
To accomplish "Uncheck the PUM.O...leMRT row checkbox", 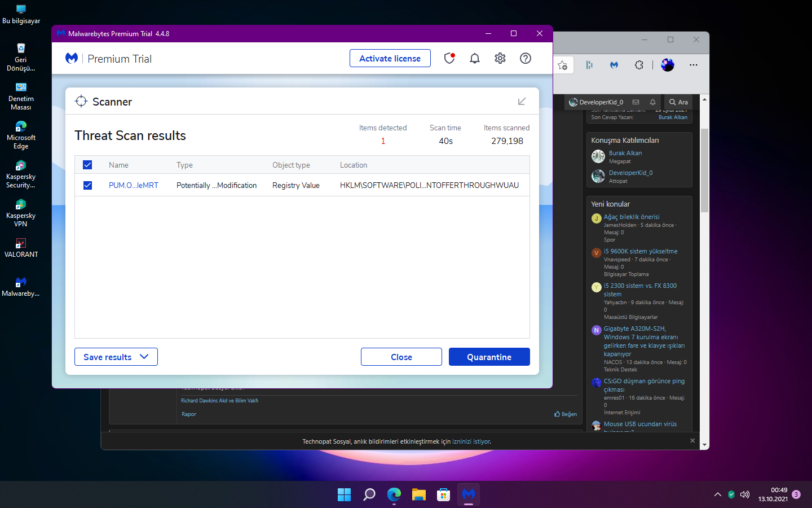I will [x=87, y=185].
